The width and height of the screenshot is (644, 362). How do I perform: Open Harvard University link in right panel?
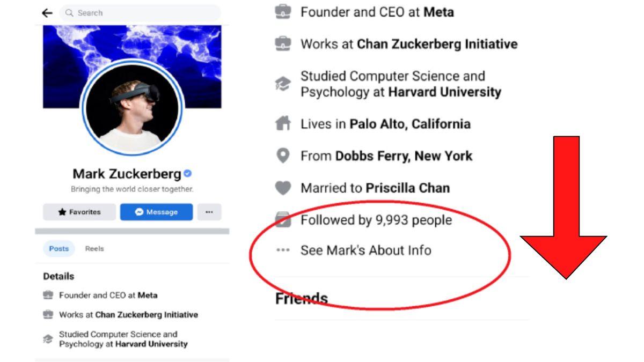tap(444, 92)
